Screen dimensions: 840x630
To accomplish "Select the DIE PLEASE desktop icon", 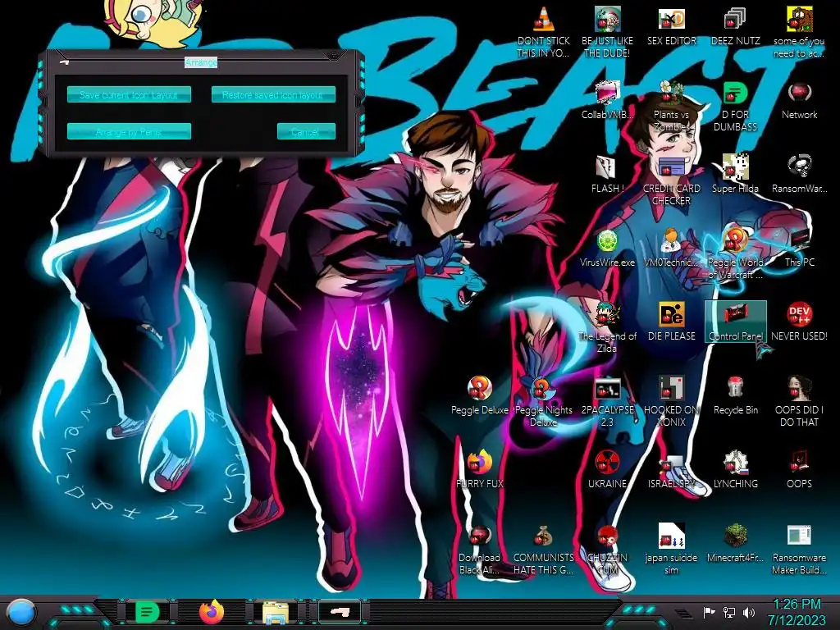I will click(x=671, y=322).
